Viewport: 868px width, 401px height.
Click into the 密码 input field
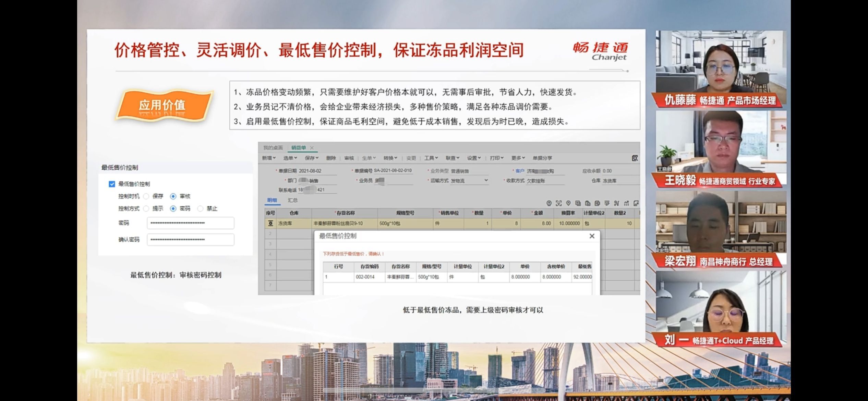[191, 223]
